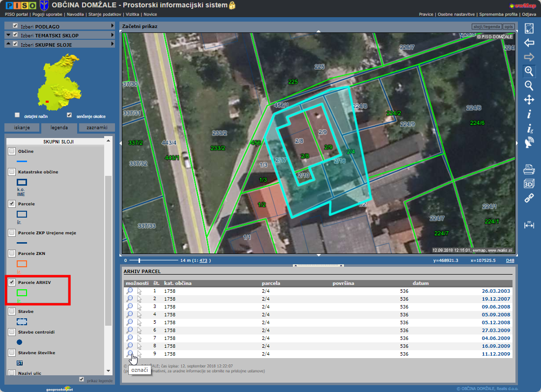Click the measure distance tool
The width and height of the screenshot is (541, 392).
click(529, 224)
